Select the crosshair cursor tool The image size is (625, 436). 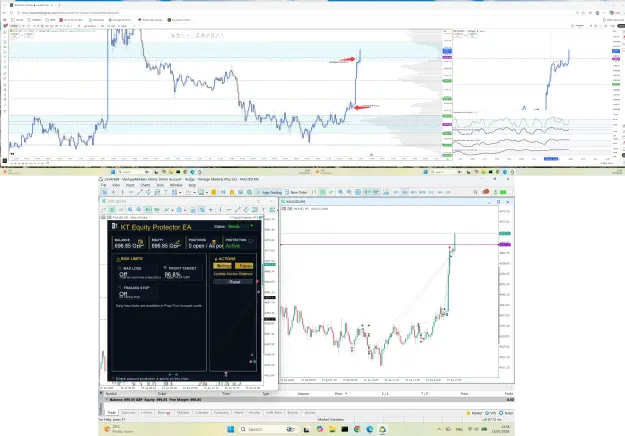tap(114, 192)
